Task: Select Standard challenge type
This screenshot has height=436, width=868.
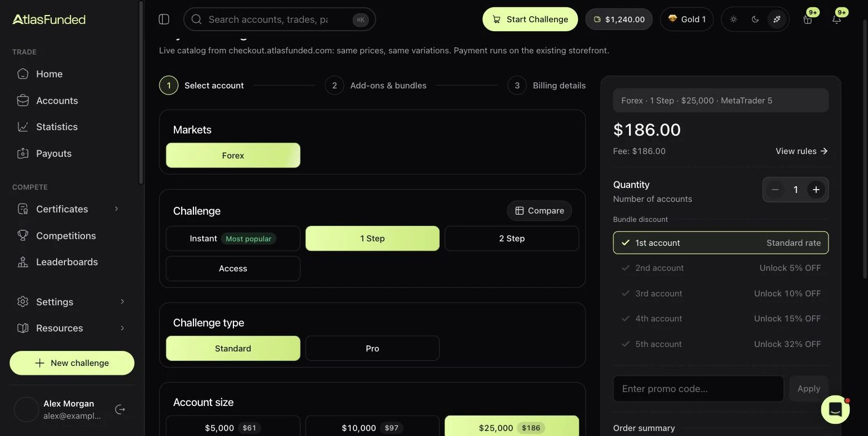Action: point(233,349)
